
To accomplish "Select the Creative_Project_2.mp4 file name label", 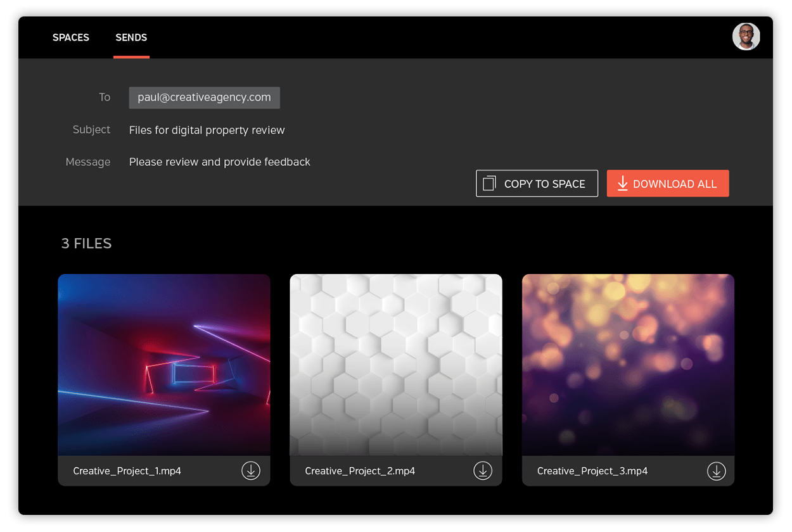I will [360, 471].
